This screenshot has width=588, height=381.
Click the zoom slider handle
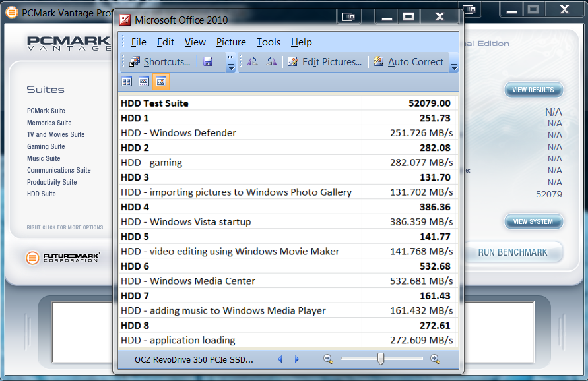[x=381, y=359]
